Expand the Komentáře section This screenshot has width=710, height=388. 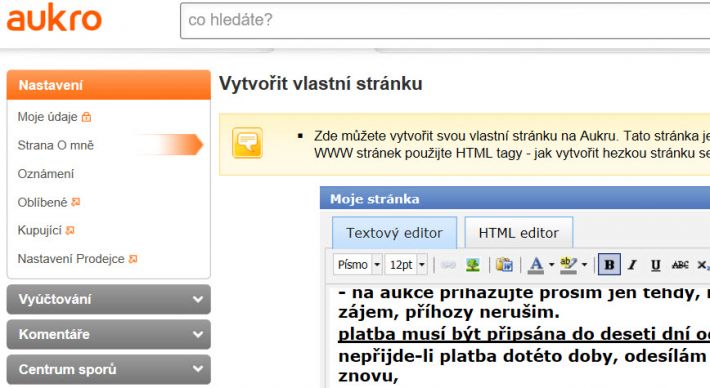point(109,334)
